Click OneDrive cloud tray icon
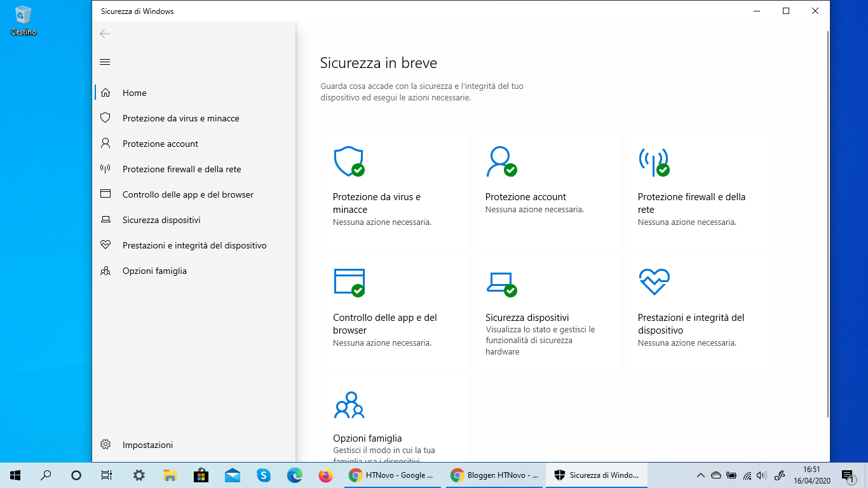 click(x=716, y=475)
